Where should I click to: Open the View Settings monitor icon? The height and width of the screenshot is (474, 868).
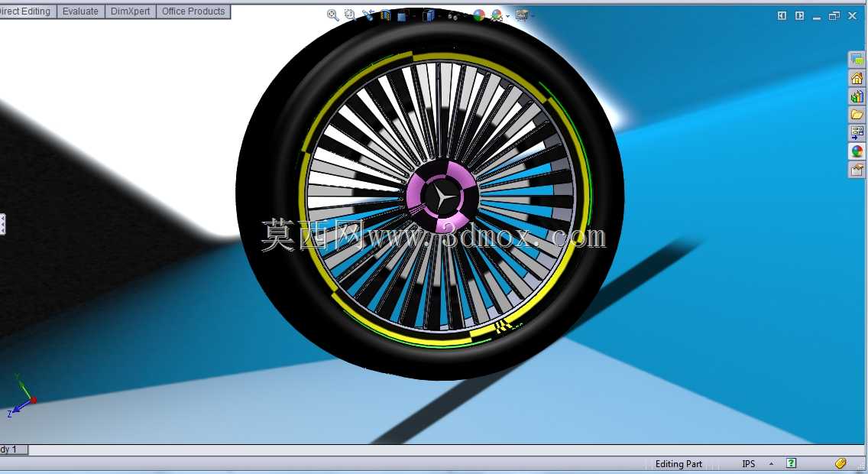(x=521, y=15)
